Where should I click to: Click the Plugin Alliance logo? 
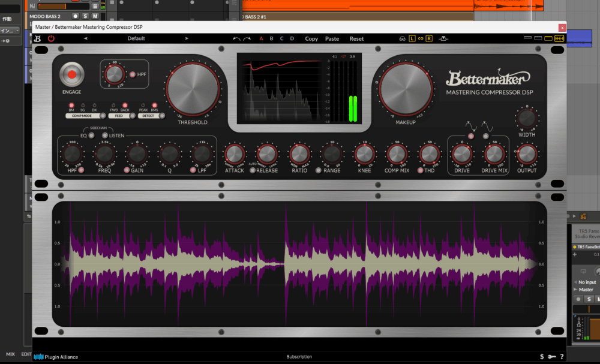[x=56, y=357]
